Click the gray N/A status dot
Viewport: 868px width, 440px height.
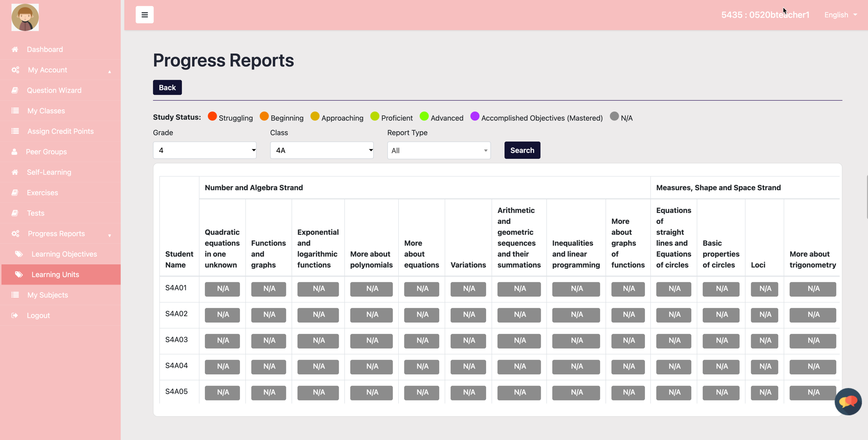pyautogui.click(x=614, y=116)
